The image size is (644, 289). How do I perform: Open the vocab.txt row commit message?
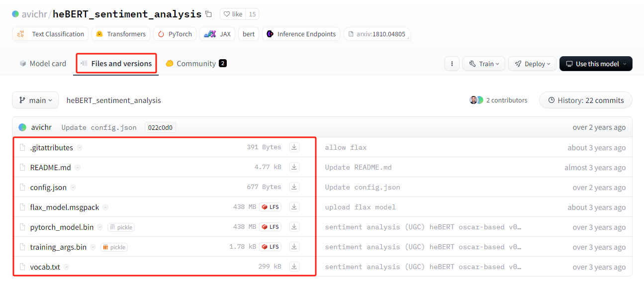pos(423,267)
